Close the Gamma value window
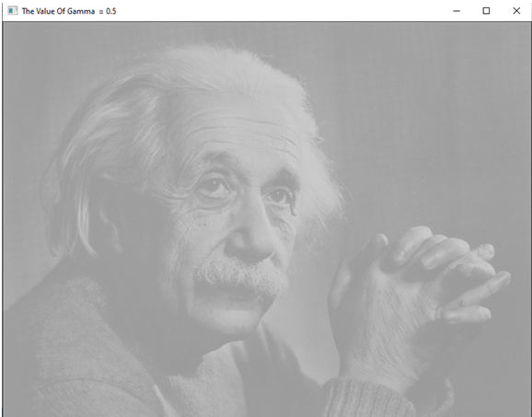The height and width of the screenshot is (417, 532). pos(516,11)
